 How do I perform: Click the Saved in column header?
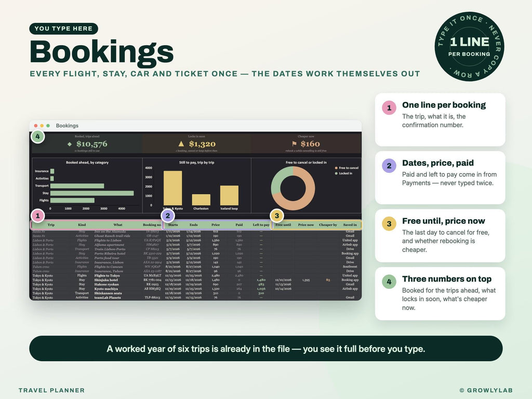click(x=350, y=225)
